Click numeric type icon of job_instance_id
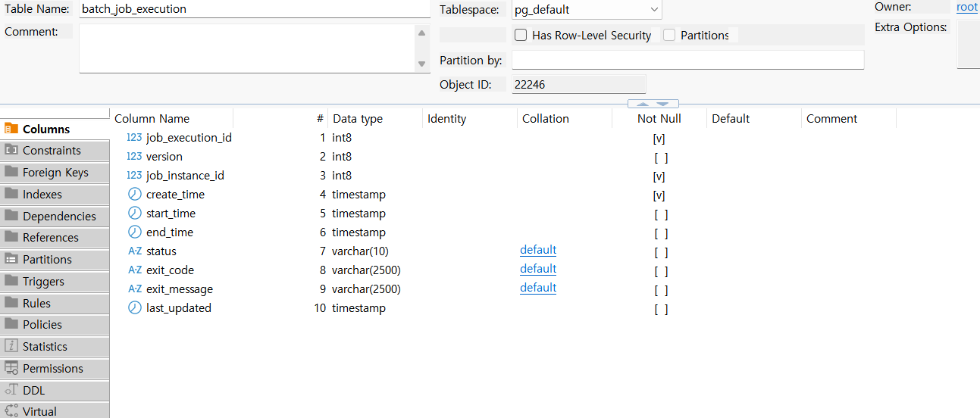980x418 pixels. pos(134,176)
